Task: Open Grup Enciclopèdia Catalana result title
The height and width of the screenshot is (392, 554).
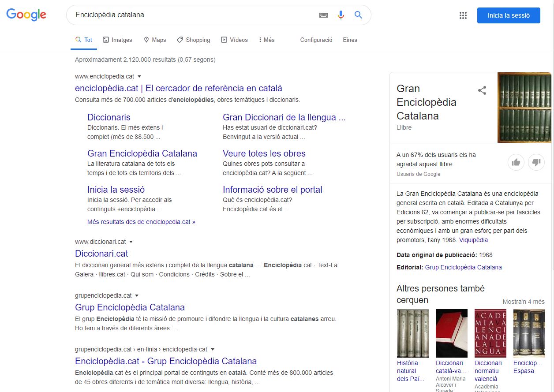Action: pyautogui.click(x=130, y=307)
